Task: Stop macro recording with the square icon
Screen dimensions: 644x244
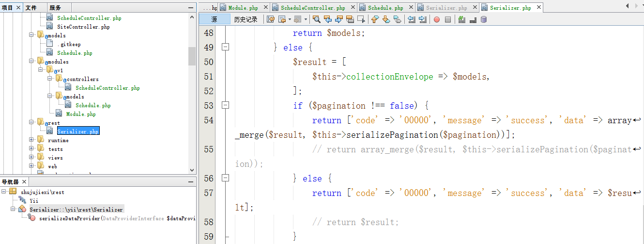Action: (x=448, y=19)
